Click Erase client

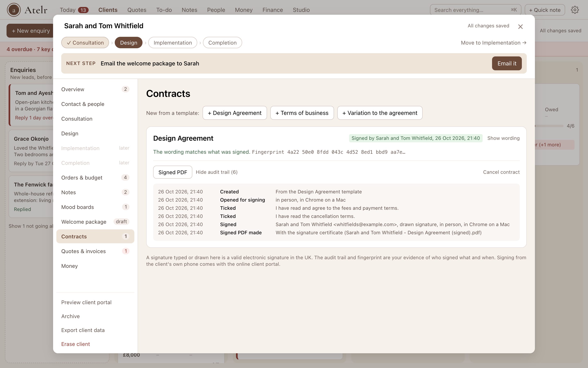click(x=76, y=344)
